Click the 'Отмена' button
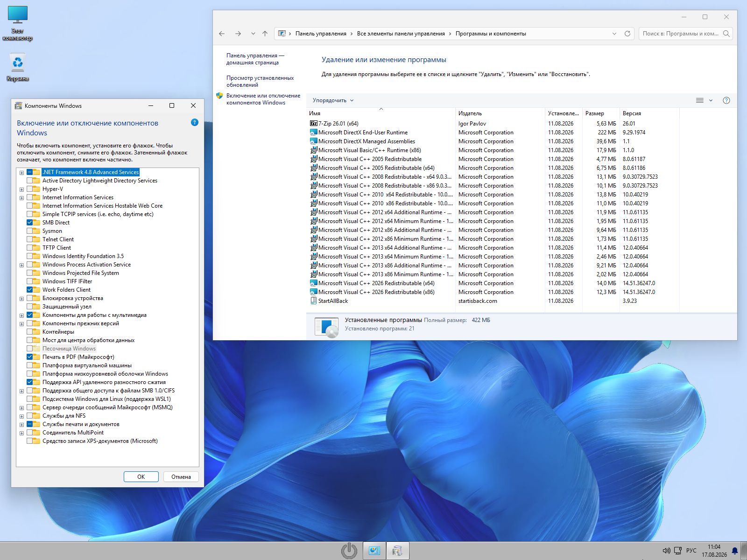Viewport: 747px width, 560px height. (181, 477)
